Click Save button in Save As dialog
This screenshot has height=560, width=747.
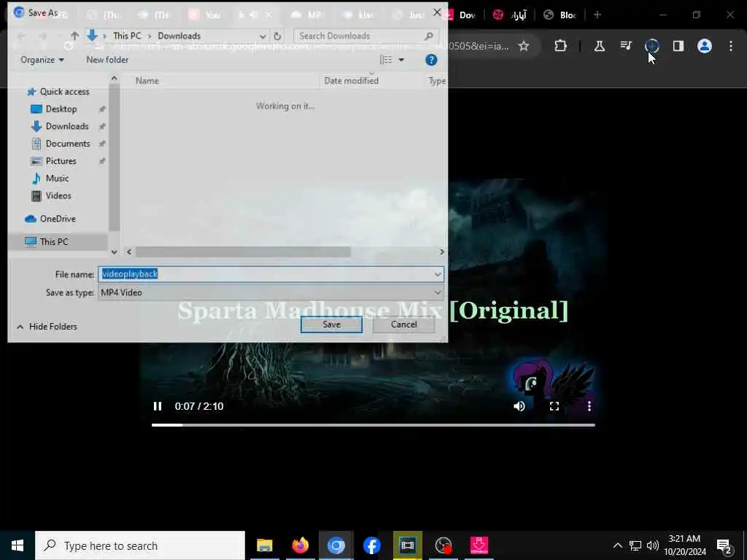coord(331,324)
